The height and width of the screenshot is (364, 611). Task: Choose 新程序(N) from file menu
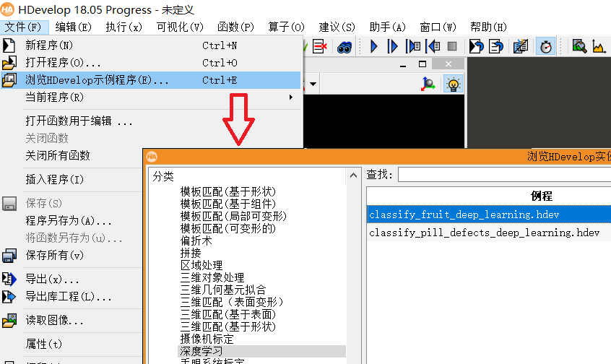[x=151, y=45]
